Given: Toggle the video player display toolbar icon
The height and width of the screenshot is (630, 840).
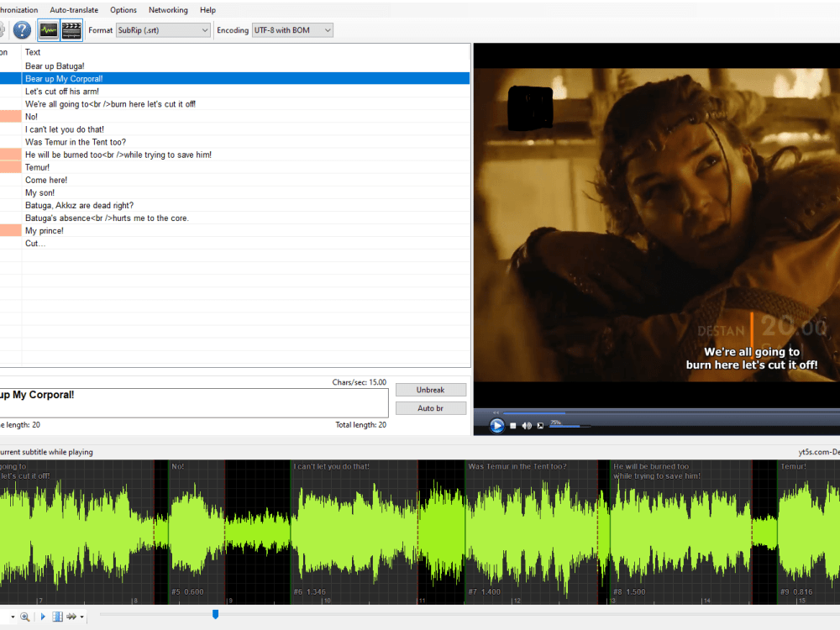Looking at the screenshot, I should click(x=71, y=30).
